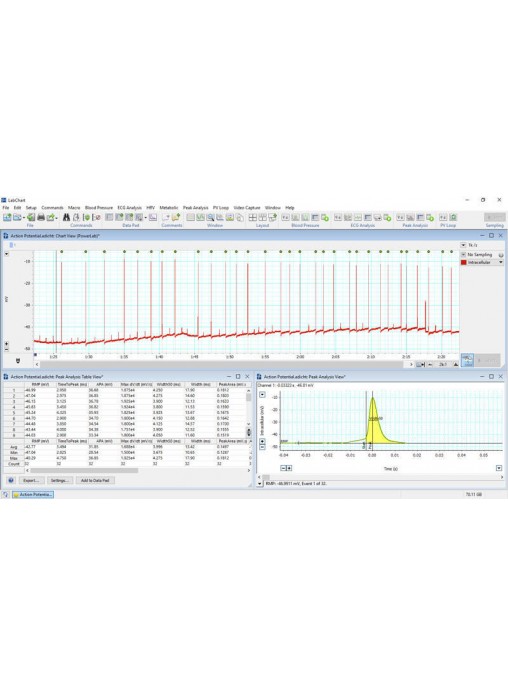Click the chart view horizontal scrollbar
The width and height of the screenshot is (508, 696).
pyautogui.click(x=224, y=364)
